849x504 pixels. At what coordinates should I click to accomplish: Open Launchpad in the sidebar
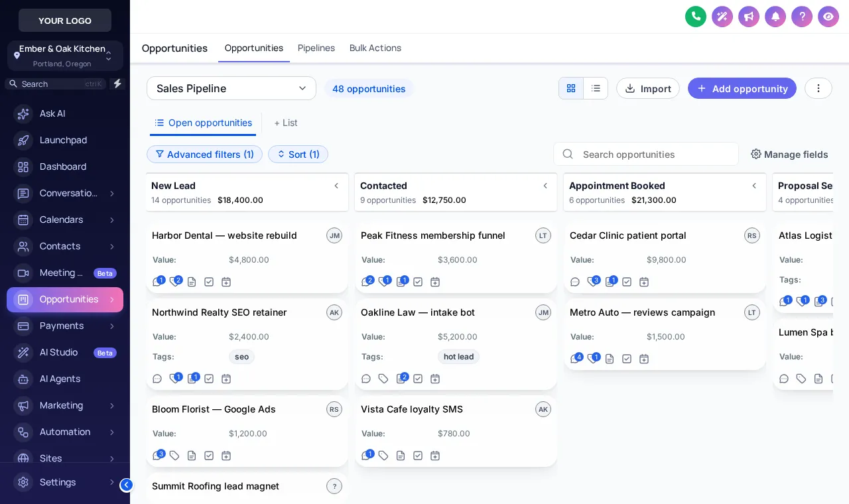(65, 140)
